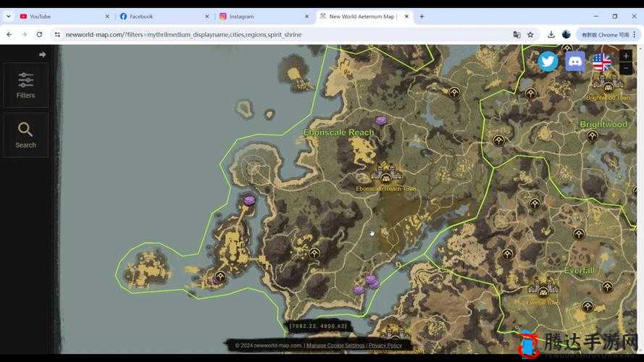Open the Chrome downloads icon
644x362 pixels.
pyautogui.click(x=551, y=35)
